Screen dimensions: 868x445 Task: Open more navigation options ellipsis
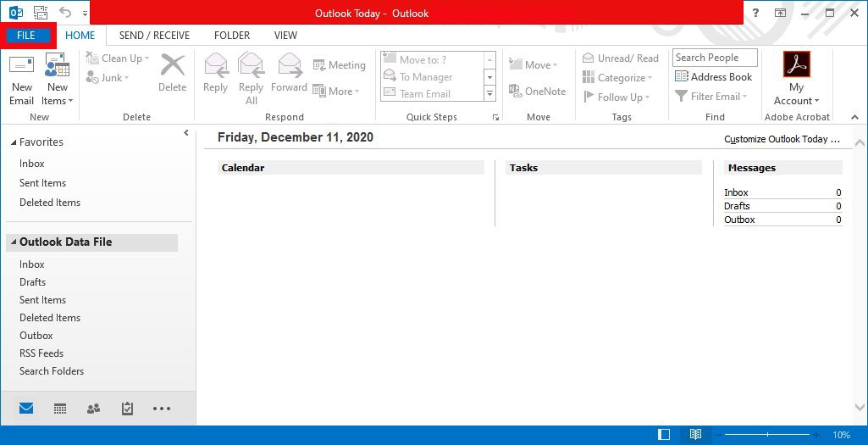point(162,409)
